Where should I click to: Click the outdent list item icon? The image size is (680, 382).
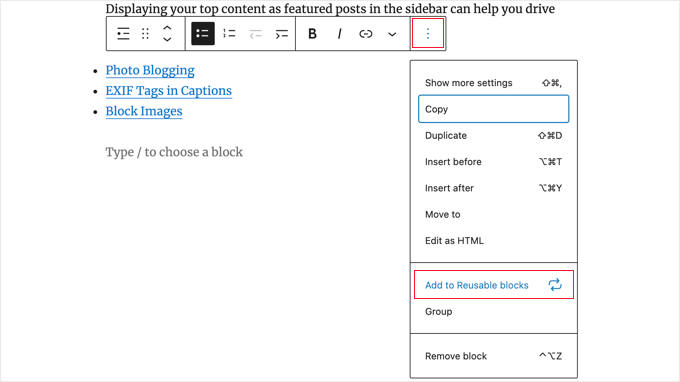click(255, 34)
